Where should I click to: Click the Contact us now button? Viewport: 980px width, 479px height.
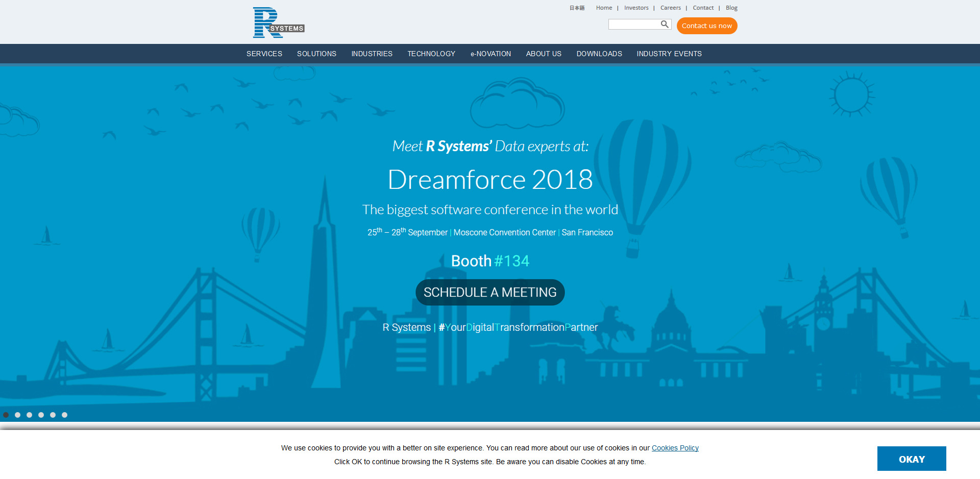(707, 26)
